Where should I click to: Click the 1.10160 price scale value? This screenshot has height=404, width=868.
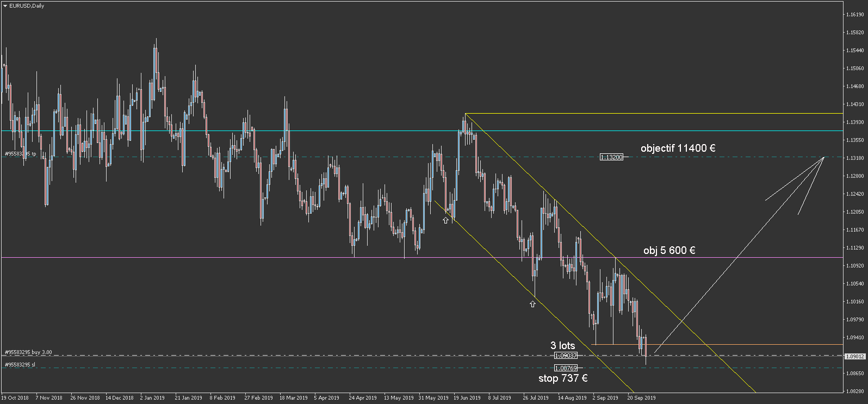click(855, 302)
